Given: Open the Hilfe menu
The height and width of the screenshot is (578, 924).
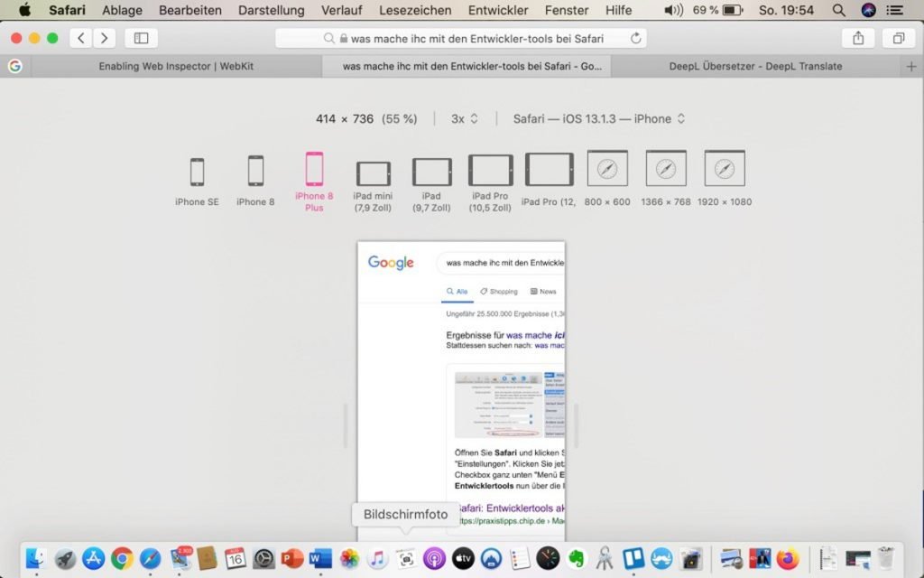Looking at the screenshot, I should coord(618,10).
